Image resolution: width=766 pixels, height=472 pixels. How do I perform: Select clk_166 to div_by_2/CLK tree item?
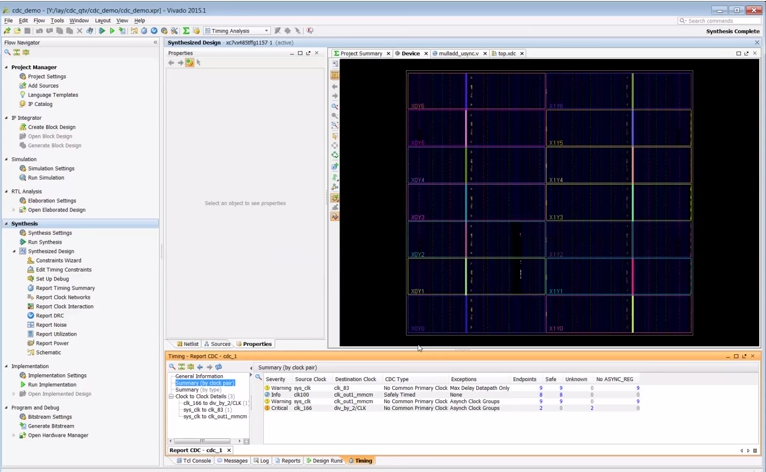point(215,403)
